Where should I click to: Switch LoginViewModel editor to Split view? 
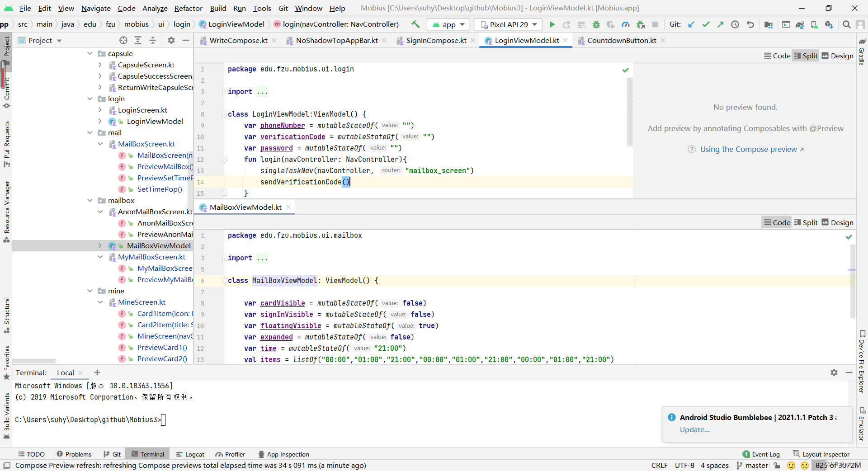click(806, 56)
